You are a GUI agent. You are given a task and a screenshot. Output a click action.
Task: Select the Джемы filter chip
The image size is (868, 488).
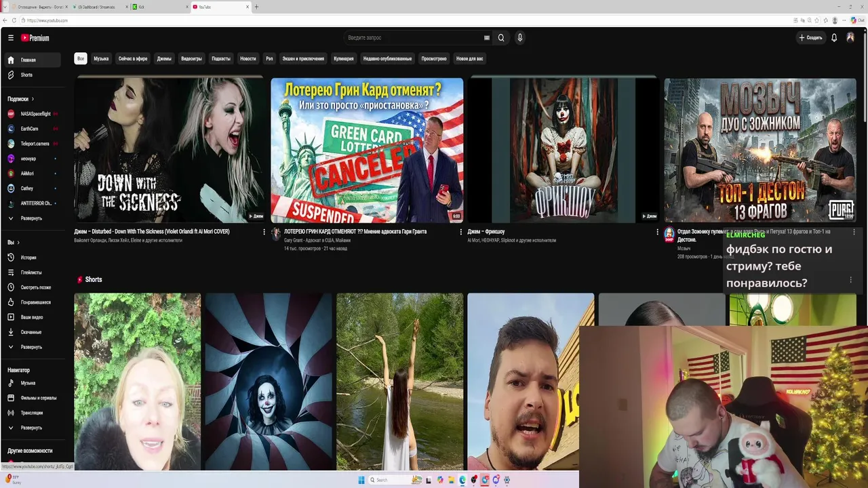click(x=164, y=59)
